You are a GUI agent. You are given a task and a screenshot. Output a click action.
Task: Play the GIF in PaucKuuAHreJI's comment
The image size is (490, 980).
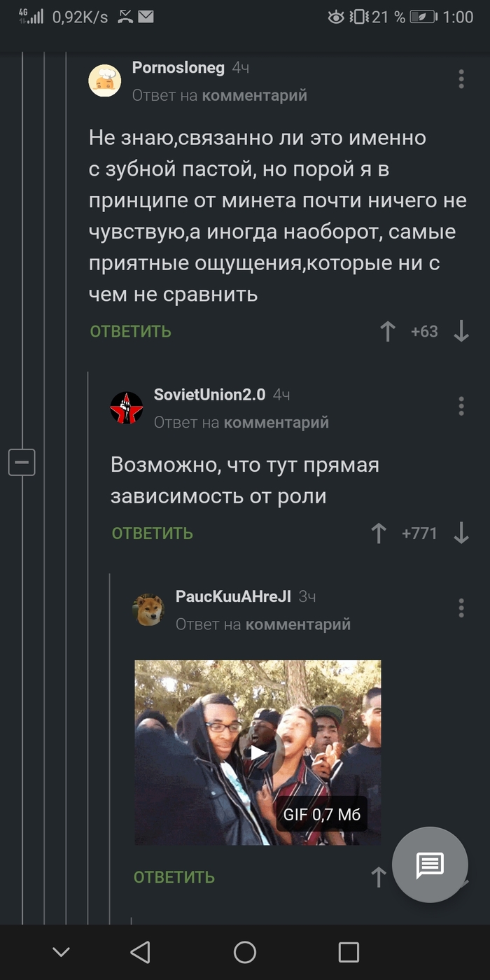pyautogui.click(x=258, y=752)
